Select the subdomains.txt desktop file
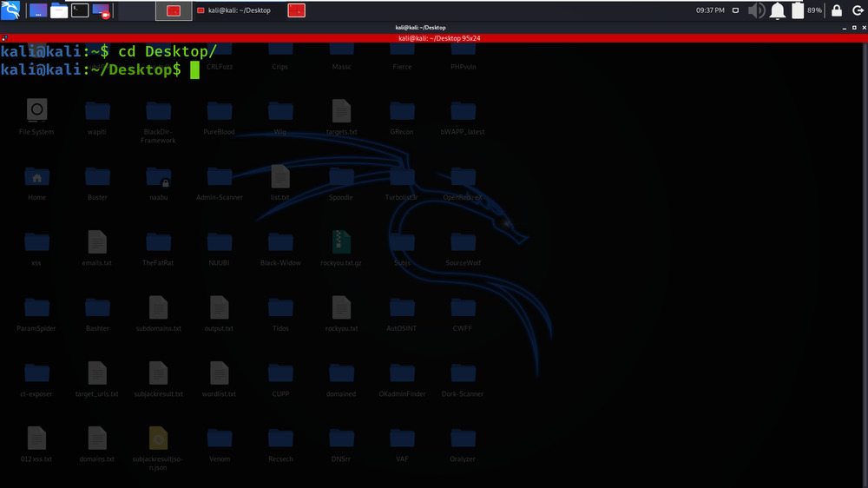Image resolution: width=868 pixels, height=488 pixels. tap(158, 313)
